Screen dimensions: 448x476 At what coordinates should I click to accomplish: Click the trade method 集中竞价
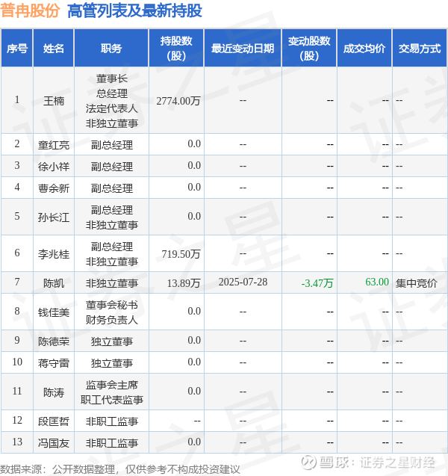pyautogui.click(x=417, y=283)
